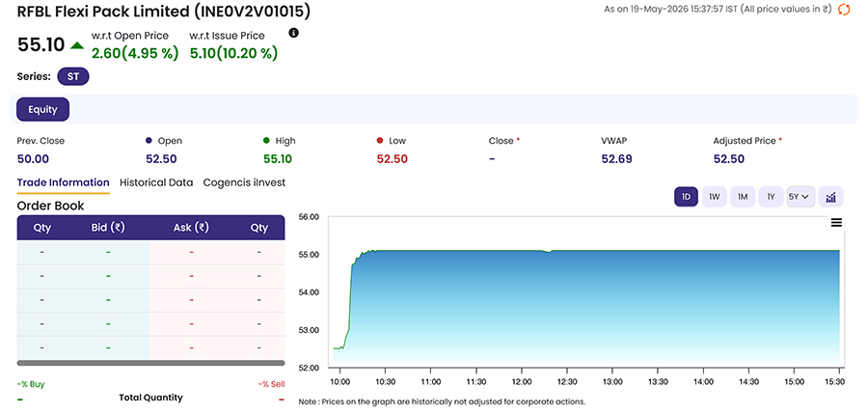
Task: Open the chart hamburger menu icon
Action: (836, 223)
